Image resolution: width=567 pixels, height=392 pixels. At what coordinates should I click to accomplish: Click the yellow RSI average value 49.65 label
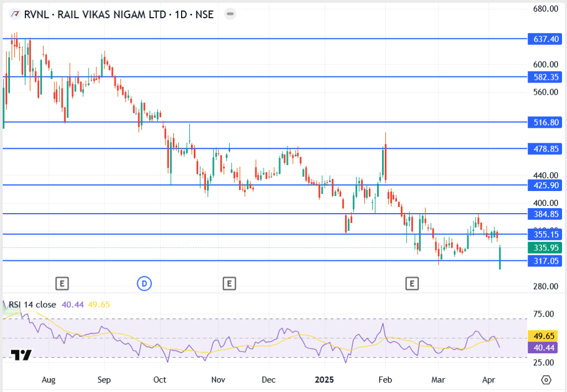pyautogui.click(x=545, y=336)
